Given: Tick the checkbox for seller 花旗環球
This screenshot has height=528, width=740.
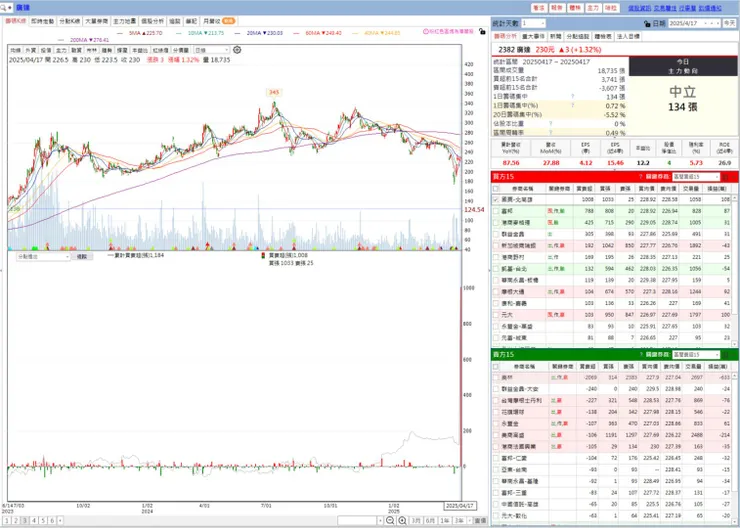Looking at the screenshot, I should (496, 412).
